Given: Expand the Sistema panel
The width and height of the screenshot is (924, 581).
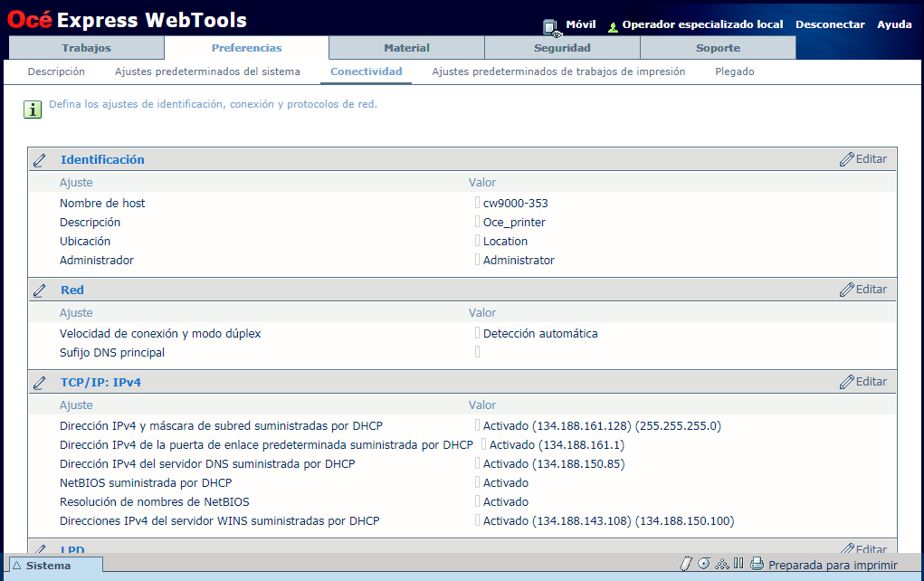Looking at the screenshot, I should (56, 565).
